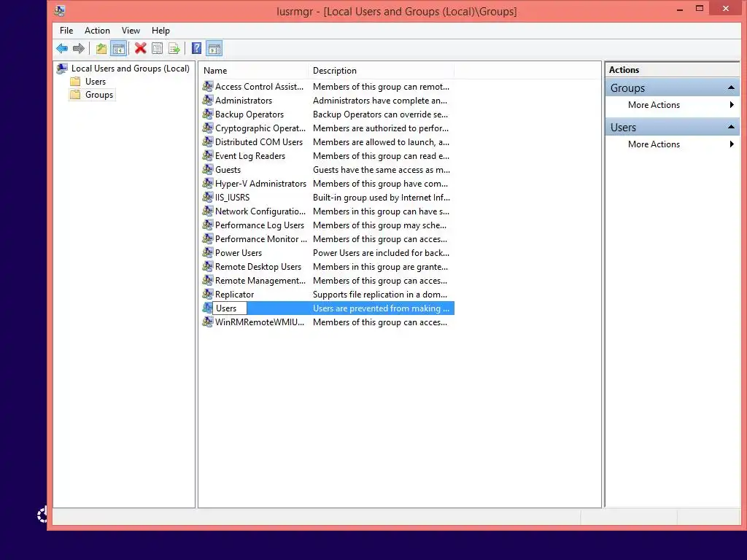The width and height of the screenshot is (747, 560).
Task: Click 'Built-in group used by Internet Inf...' description
Action: tap(381, 197)
